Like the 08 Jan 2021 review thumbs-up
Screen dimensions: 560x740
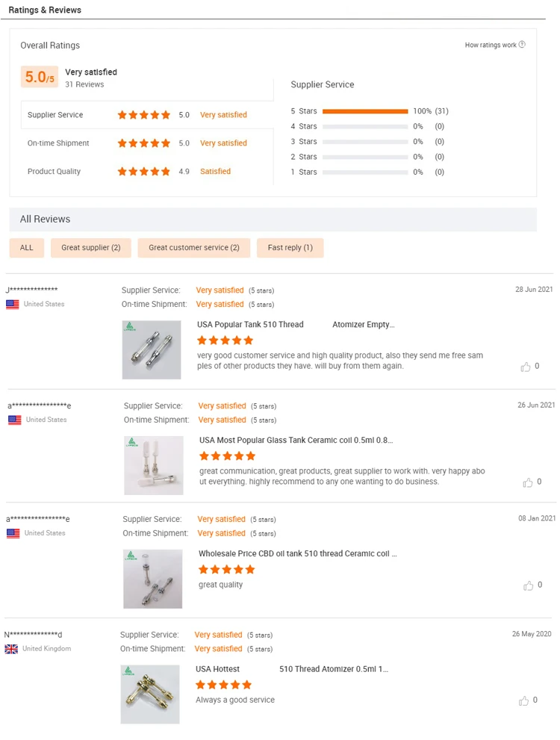coord(528,585)
